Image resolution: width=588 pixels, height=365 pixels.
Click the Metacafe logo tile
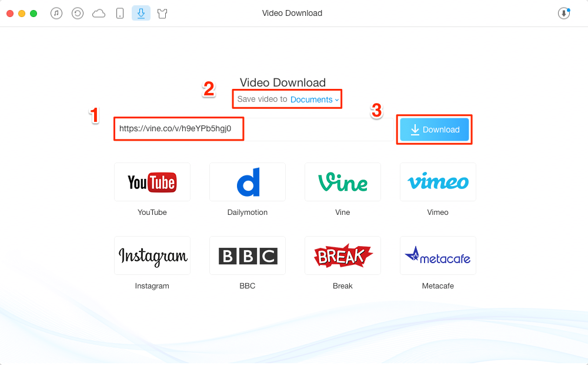(438, 255)
